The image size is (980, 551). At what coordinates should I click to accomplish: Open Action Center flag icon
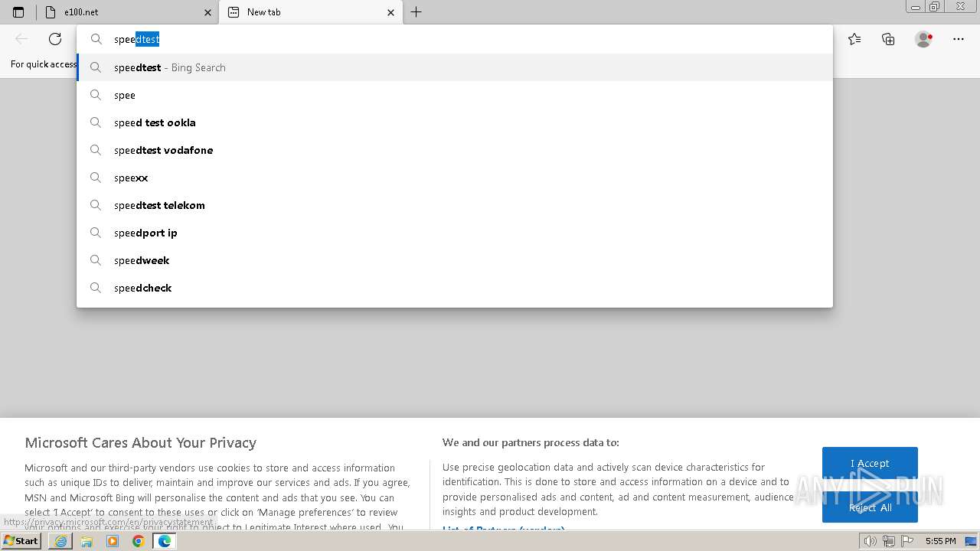tap(906, 541)
